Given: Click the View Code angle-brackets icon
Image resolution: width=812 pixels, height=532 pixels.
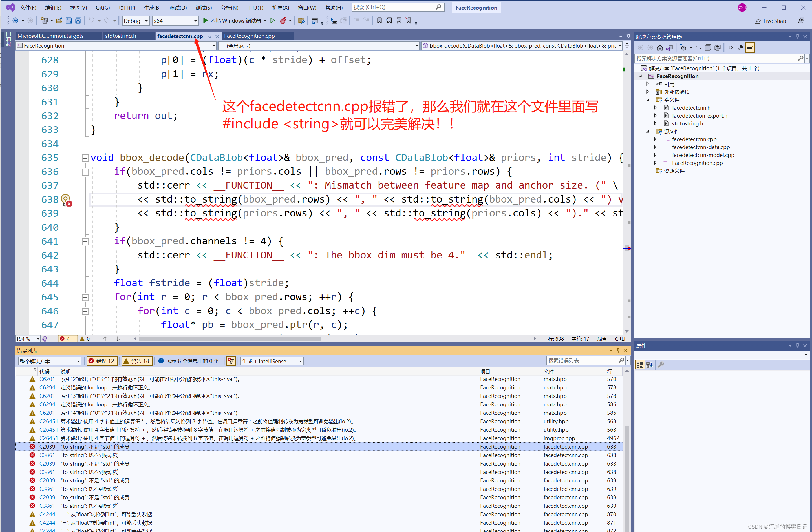Looking at the screenshot, I should [731, 48].
